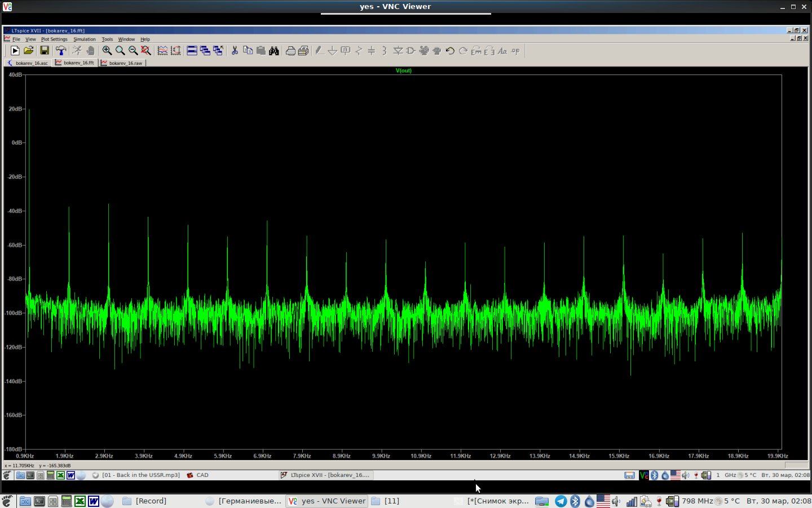Viewport: 812px width, 508px height.
Task: Click the Zoom Out magnifier icon
Action: point(133,51)
